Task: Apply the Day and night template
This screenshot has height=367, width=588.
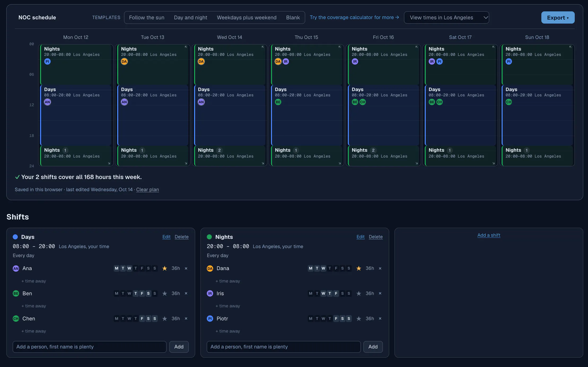Action: tap(191, 17)
